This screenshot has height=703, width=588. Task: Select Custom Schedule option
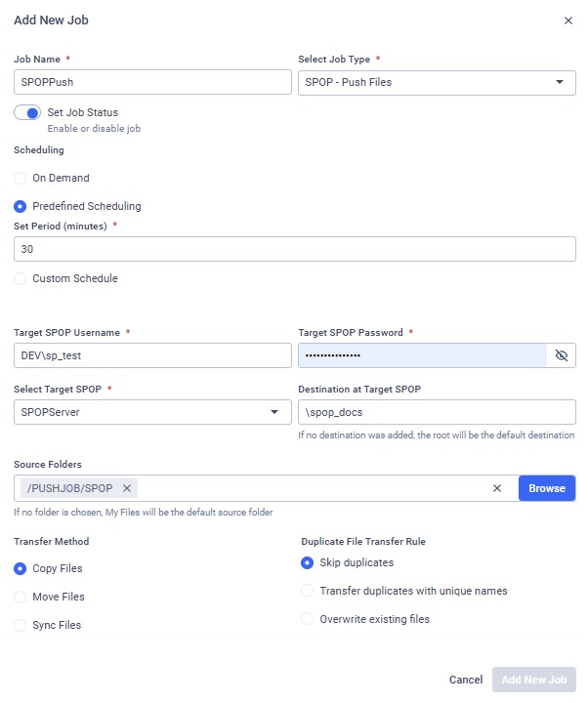click(21, 279)
